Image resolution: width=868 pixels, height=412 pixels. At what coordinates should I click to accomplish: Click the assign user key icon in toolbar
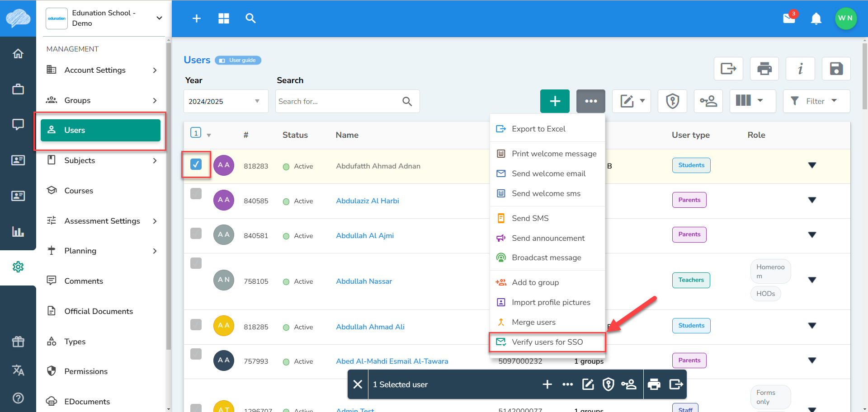point(708,101)
